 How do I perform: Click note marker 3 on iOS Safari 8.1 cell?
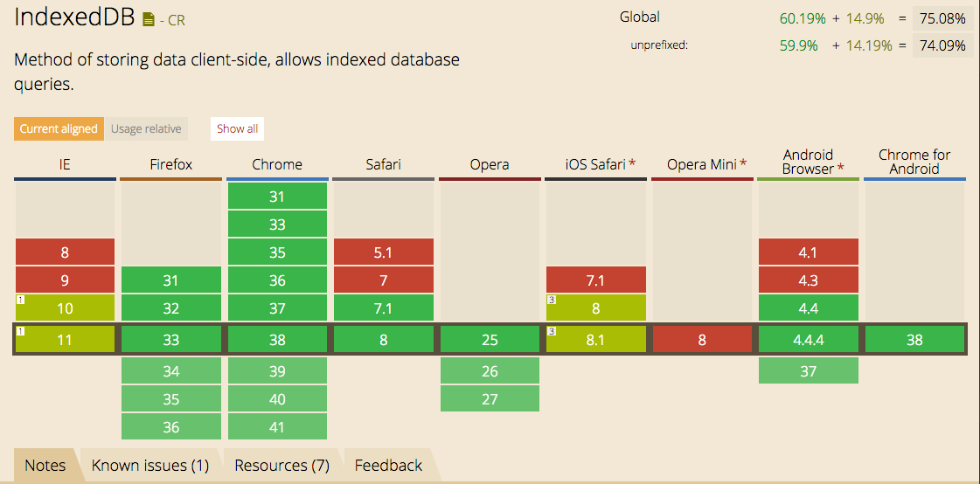coord(552,330)
